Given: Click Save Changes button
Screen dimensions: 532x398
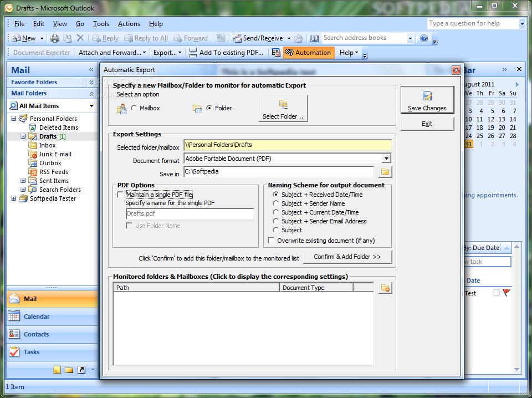Looking at the screenshot, I should (427, 100).
